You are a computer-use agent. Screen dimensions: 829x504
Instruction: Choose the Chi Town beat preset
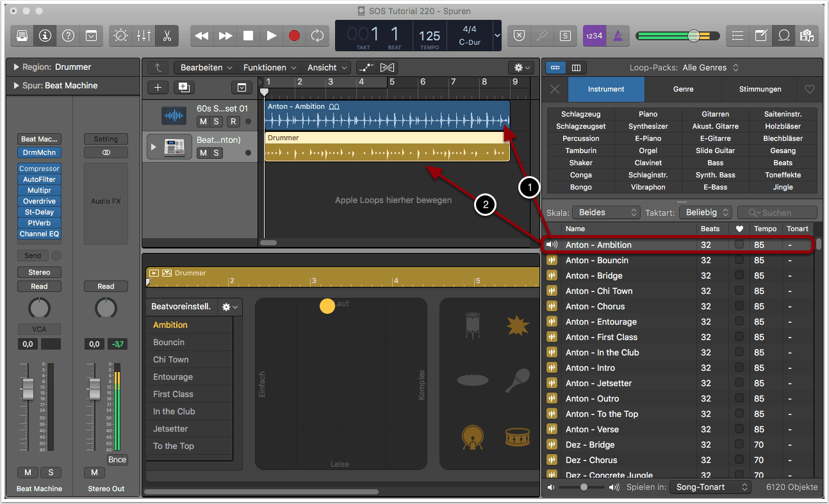pos(170,359)
